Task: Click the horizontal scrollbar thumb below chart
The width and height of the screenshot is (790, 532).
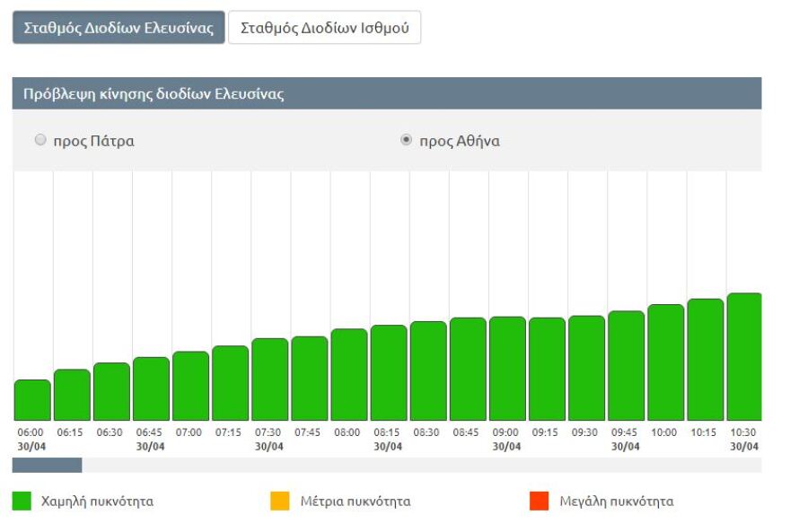Action: 47,465
